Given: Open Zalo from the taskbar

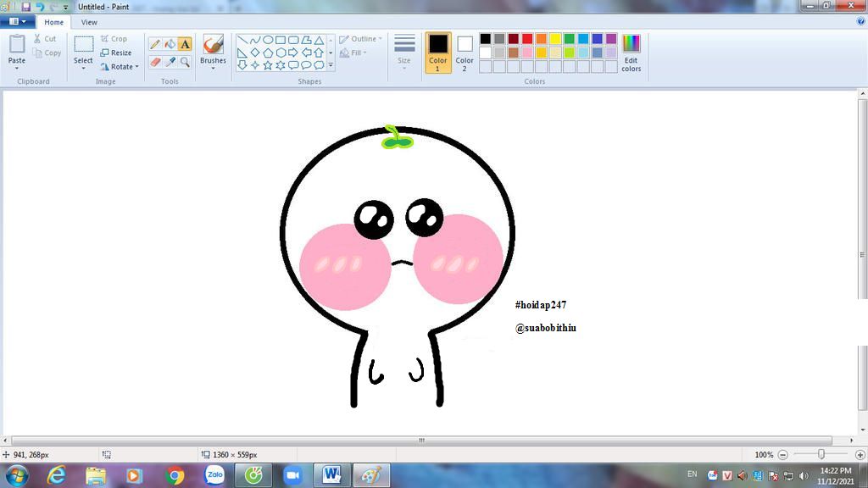Looking at the screenshot, I should tap(214, 475).
